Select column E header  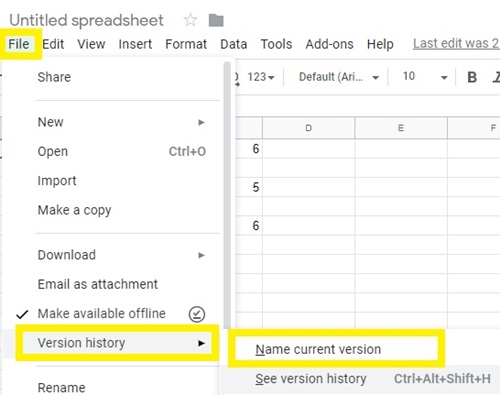click(401, 128)
